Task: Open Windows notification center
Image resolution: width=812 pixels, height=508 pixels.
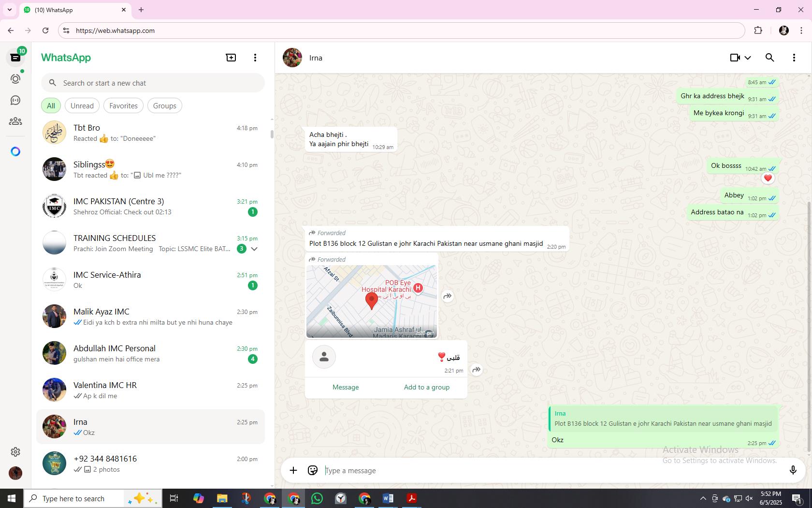Action: point(797,498)
